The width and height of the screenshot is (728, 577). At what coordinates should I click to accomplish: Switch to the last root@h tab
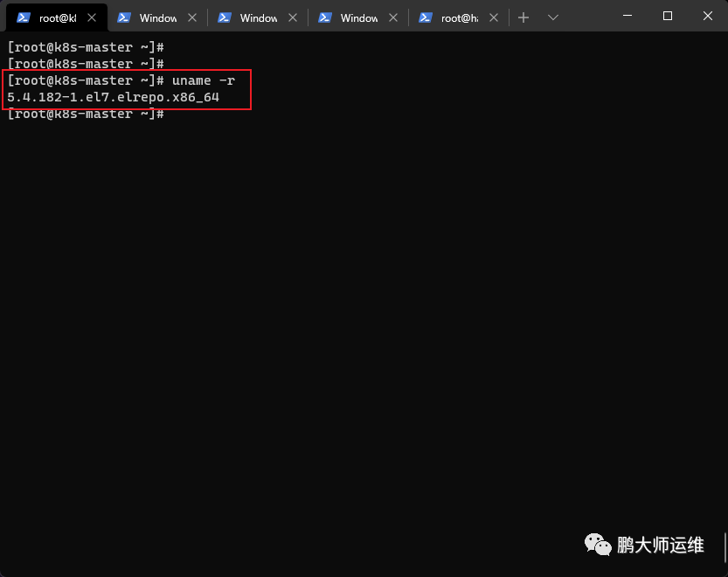click(x=459, y=17)
